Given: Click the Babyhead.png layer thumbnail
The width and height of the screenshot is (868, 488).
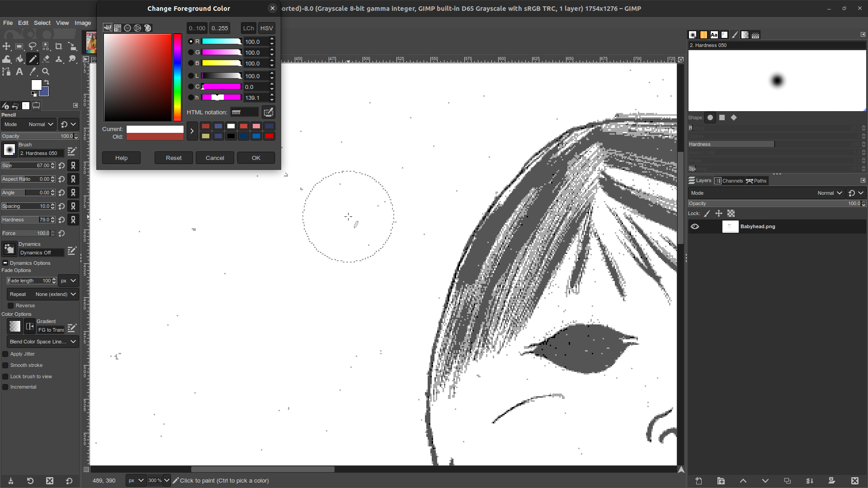Looking at the screenshot, I should tap(730, 226).
